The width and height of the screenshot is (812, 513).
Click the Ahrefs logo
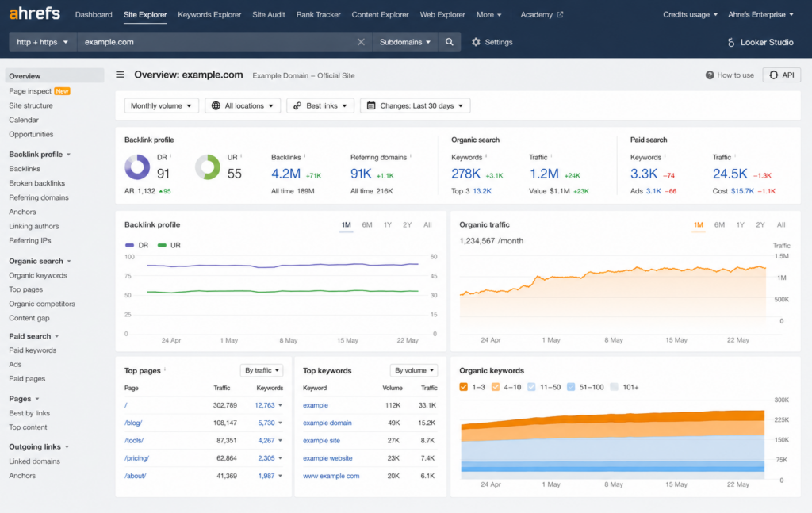pos(34,13)
